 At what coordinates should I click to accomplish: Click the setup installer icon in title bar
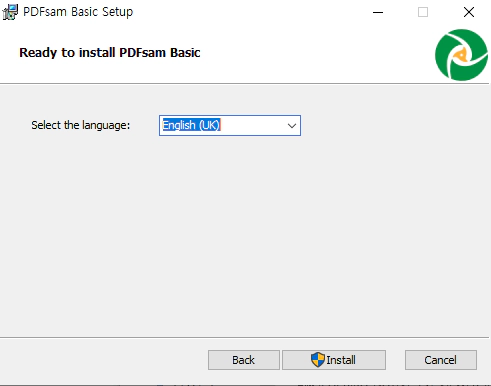(10, 12)
